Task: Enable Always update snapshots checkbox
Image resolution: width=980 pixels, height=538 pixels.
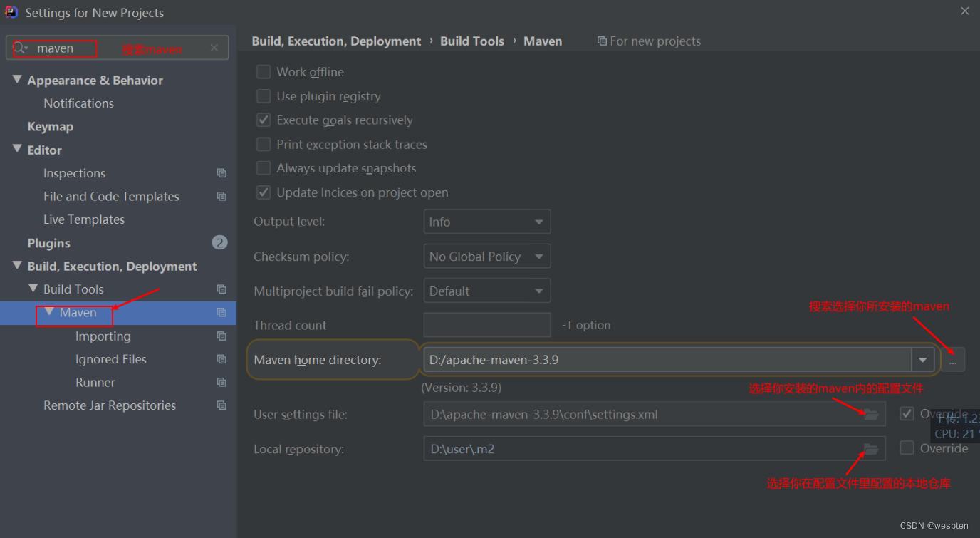Action: [264, 168]
